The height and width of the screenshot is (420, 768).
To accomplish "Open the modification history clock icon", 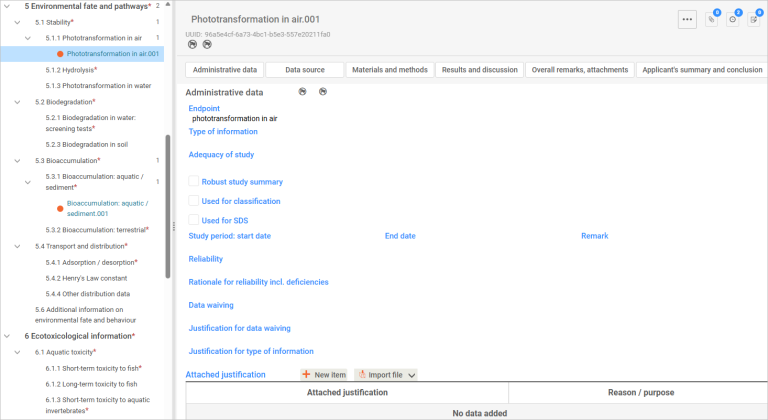I will tap(733, 20).
